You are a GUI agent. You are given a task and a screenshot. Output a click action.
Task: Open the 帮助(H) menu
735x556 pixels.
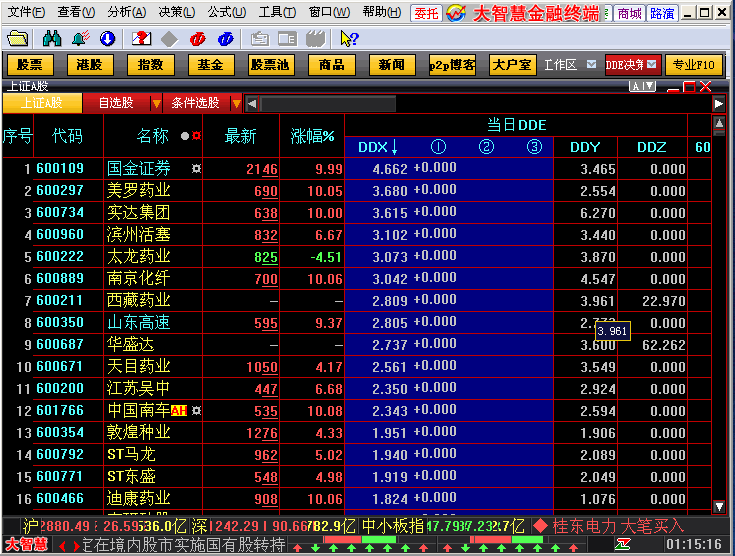click(382, 12)
